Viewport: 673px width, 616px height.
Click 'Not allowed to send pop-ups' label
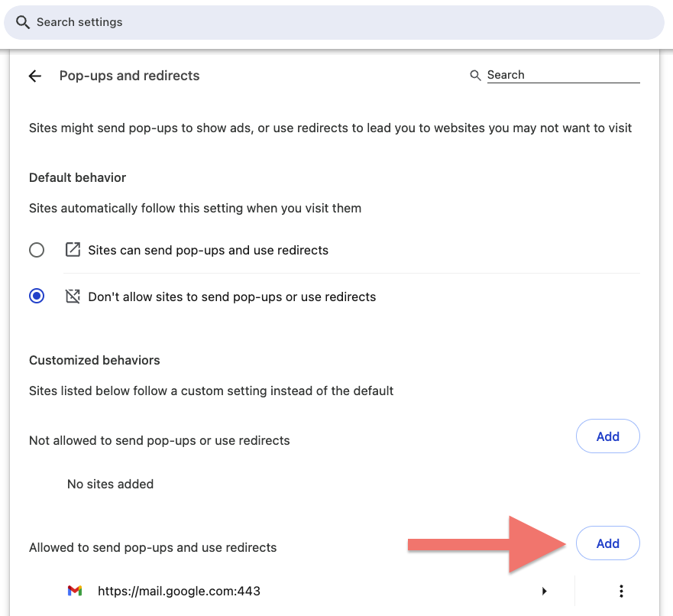(159, 441)
